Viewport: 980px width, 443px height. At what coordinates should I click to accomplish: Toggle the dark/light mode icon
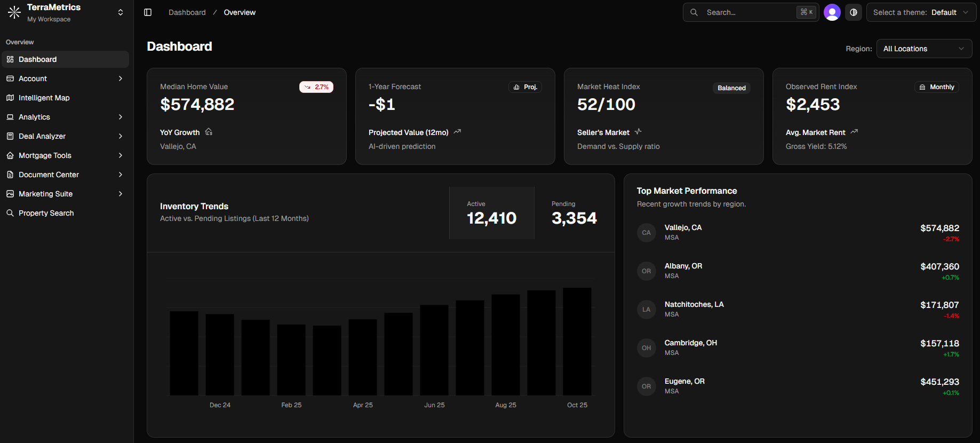tap(854, 12)
